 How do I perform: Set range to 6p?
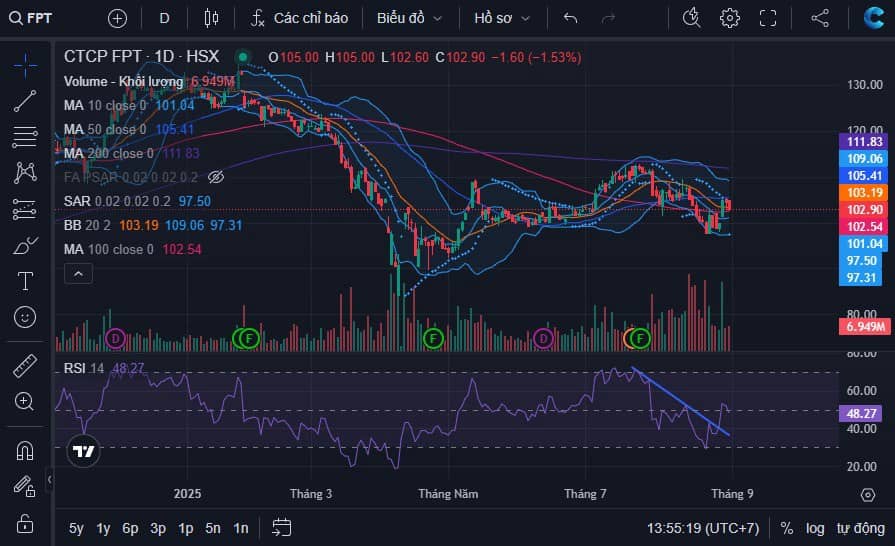pos(130,528)
